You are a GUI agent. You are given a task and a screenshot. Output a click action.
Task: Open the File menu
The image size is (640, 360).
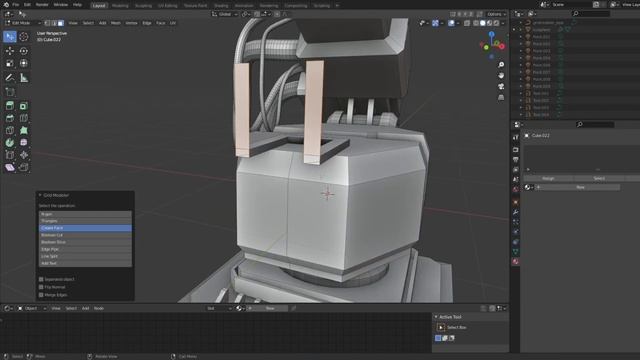pos(16,5)
